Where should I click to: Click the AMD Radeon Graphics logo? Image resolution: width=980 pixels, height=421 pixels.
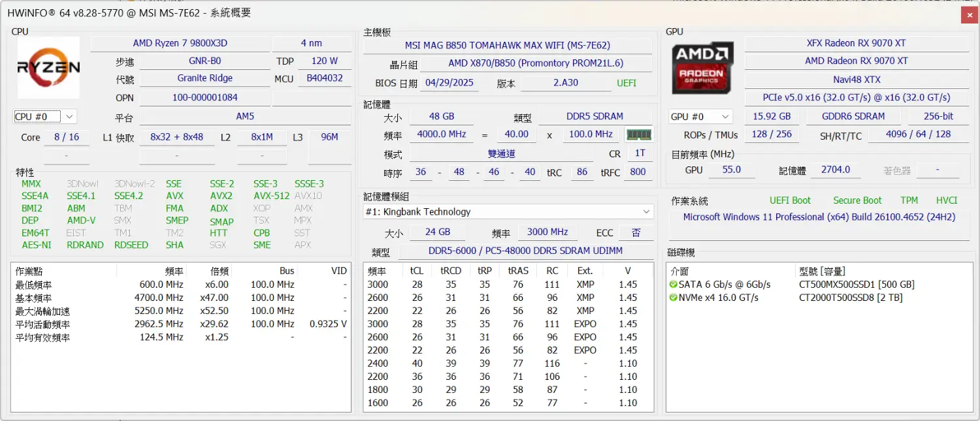(703, 67)
